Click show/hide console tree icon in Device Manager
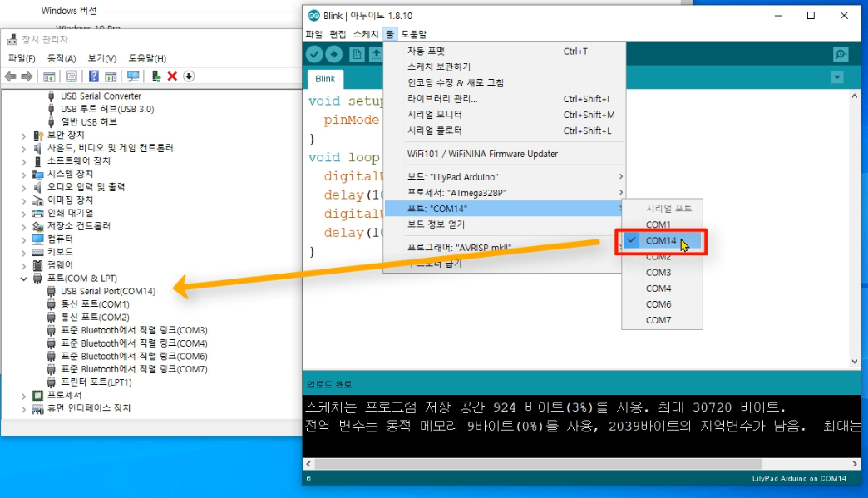868x498 pixels. click(x=49, y=76)
